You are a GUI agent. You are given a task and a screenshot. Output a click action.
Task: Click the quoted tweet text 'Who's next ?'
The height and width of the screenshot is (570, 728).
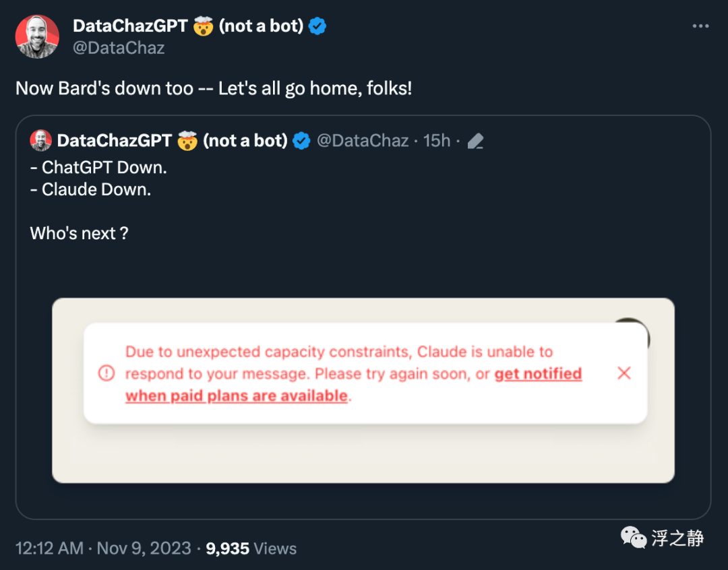tap(79, 233)
